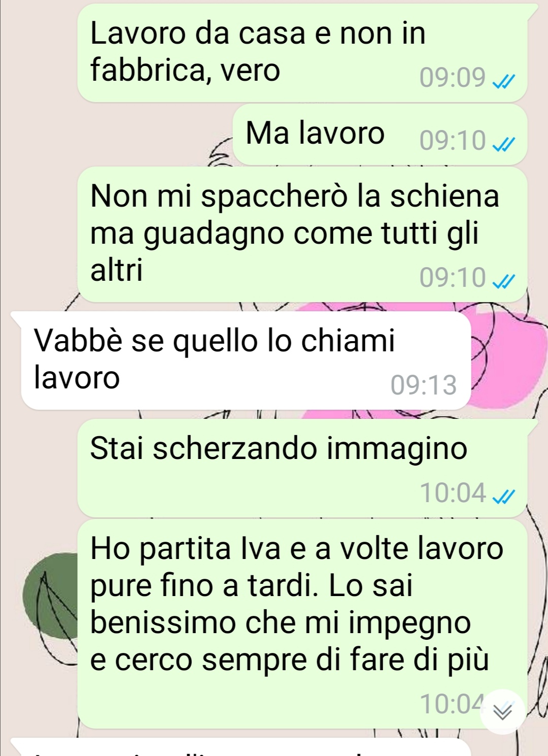
Task: Click the partially visible message at the bottom
Action: coord(241,747)
